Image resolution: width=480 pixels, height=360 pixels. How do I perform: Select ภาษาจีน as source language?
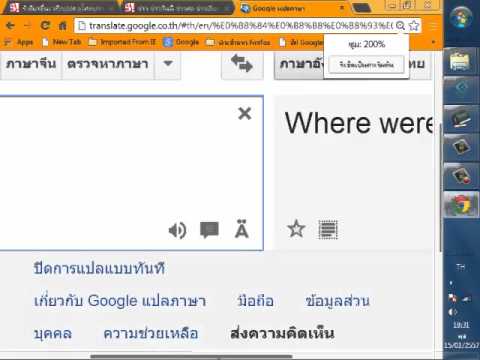point(31,64)
